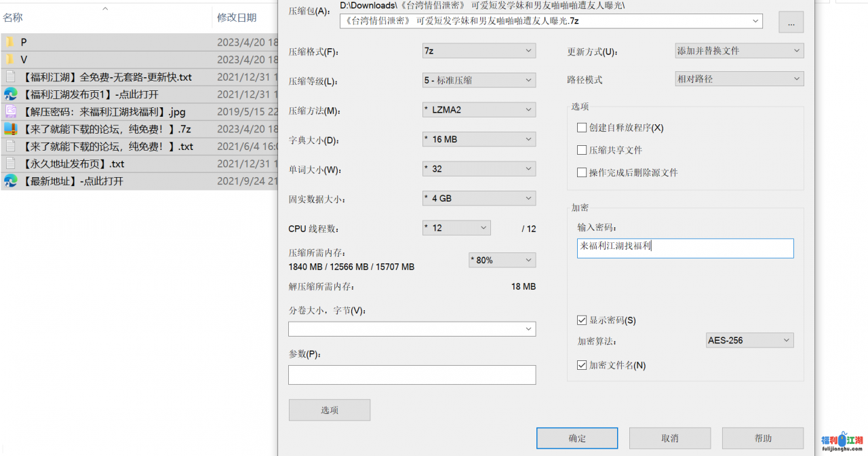The image size is (868, 456).
Task: Enable the 创建自释放程序(X) checkbox
Action: (581, 127)
